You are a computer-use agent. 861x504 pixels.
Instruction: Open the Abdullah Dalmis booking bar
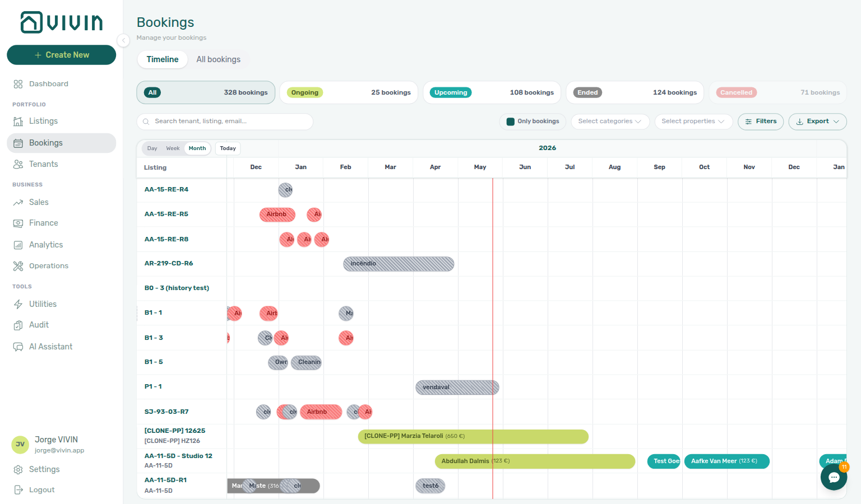pos(535,461)
